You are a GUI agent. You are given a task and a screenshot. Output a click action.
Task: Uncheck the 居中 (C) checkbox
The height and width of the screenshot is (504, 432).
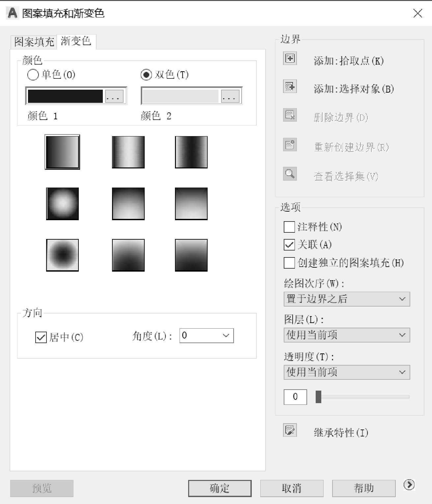[41, 338]
